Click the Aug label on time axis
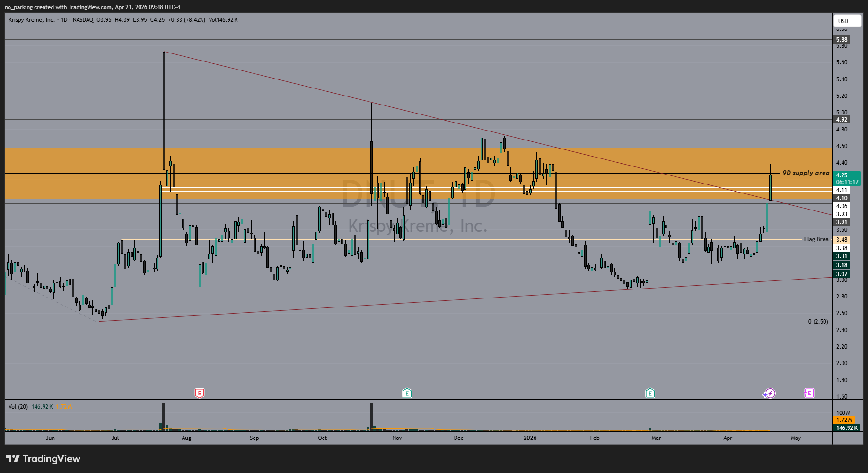Image resolution: width=868 pixels, height=473 pixels. pyautogui.click(x=186, y=438)
